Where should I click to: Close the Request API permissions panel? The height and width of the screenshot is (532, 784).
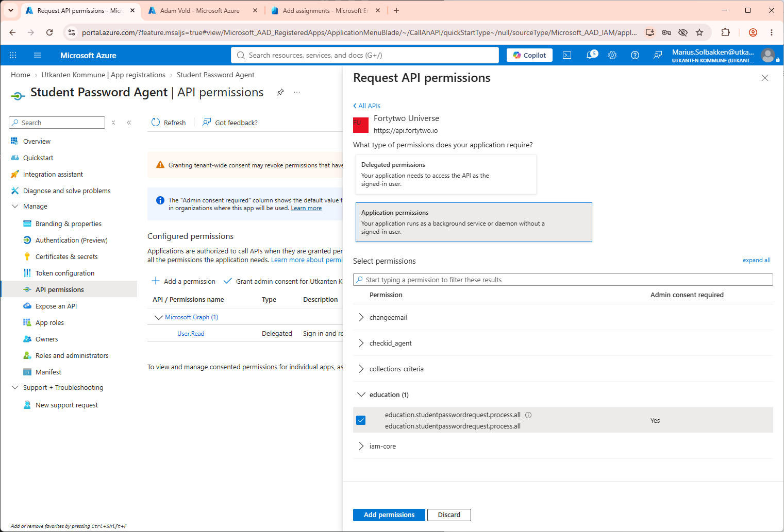click(765, 78)
